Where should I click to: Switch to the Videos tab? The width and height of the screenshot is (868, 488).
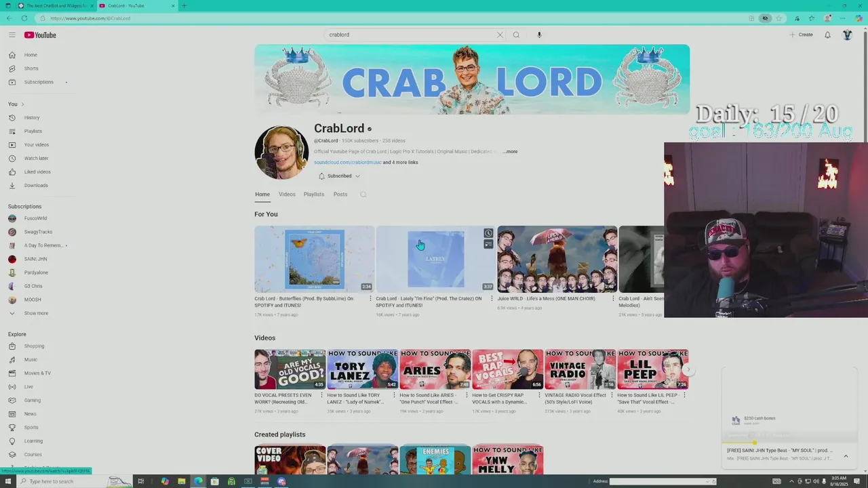point(287,195)
